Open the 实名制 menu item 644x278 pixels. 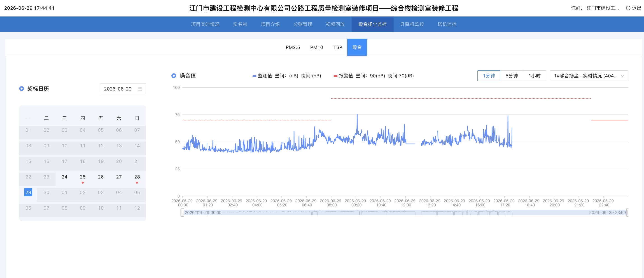[x=240, y=24]
